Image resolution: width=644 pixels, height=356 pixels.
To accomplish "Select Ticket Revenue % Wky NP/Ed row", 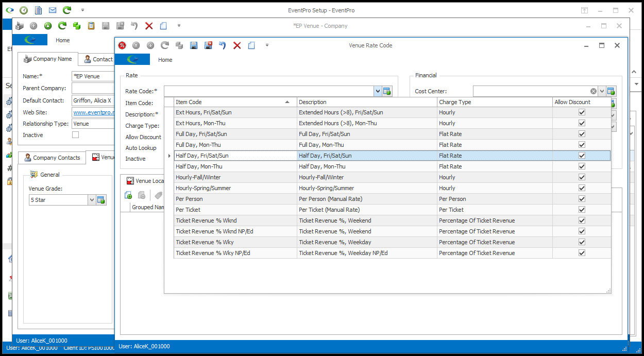I will pos(392,253).
